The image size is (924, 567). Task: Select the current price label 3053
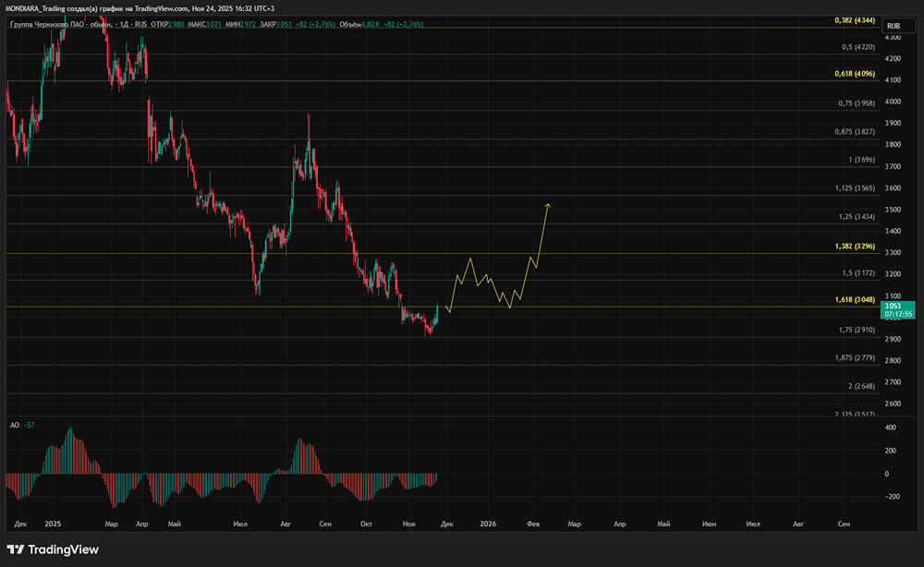(897, 309)
